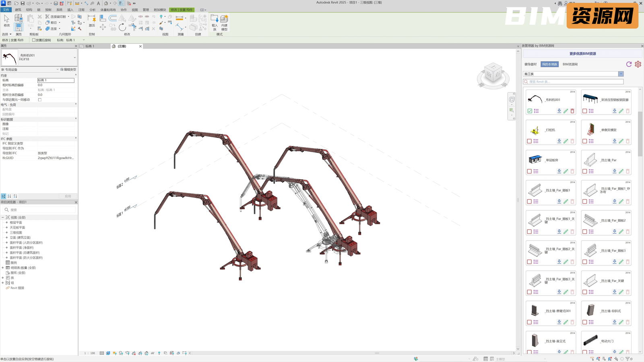Uncheck the 布料机001 family card checkbox
Viewport: 644px width, 362px height.
pyautogui.click(x=530, y=111)
